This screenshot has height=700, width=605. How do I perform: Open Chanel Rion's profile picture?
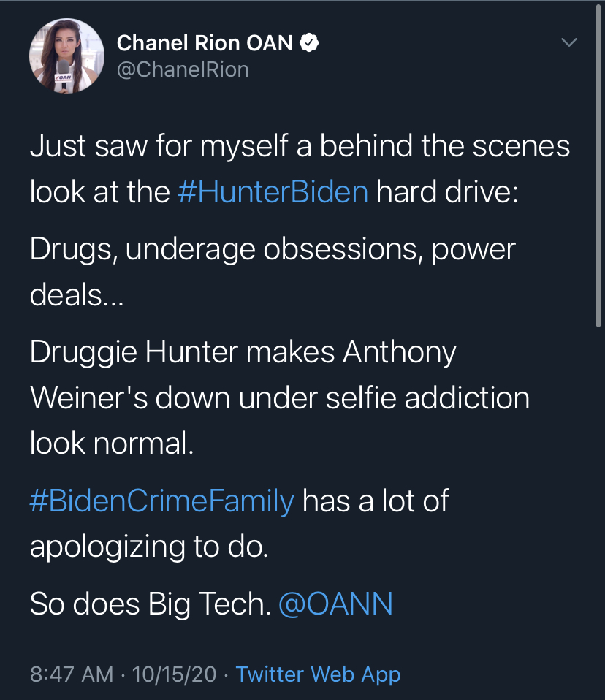point(66,56)
